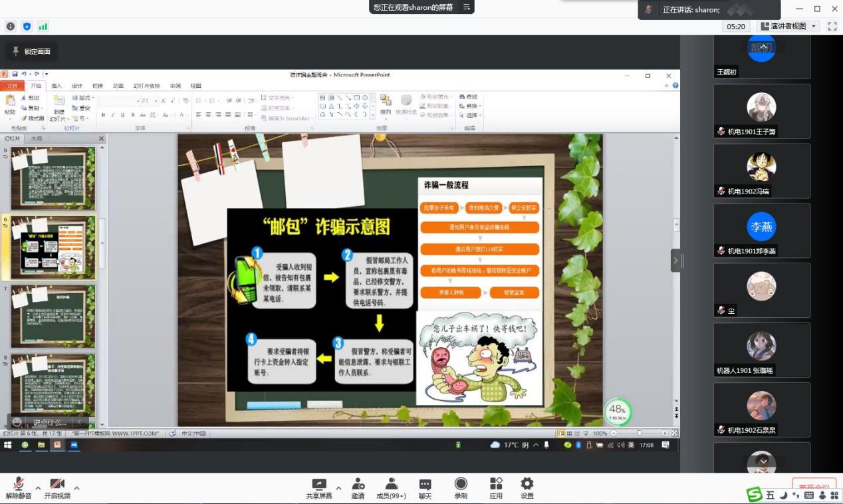This screenshot has height=504, width=843.
Task: Toggle 锁定画面 pin screen
Action: click(x=31, y=51)
